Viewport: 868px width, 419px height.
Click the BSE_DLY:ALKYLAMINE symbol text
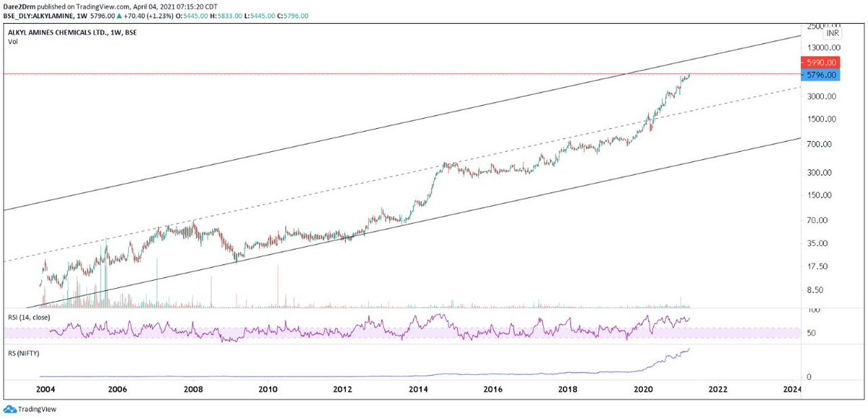click(41, 15)
